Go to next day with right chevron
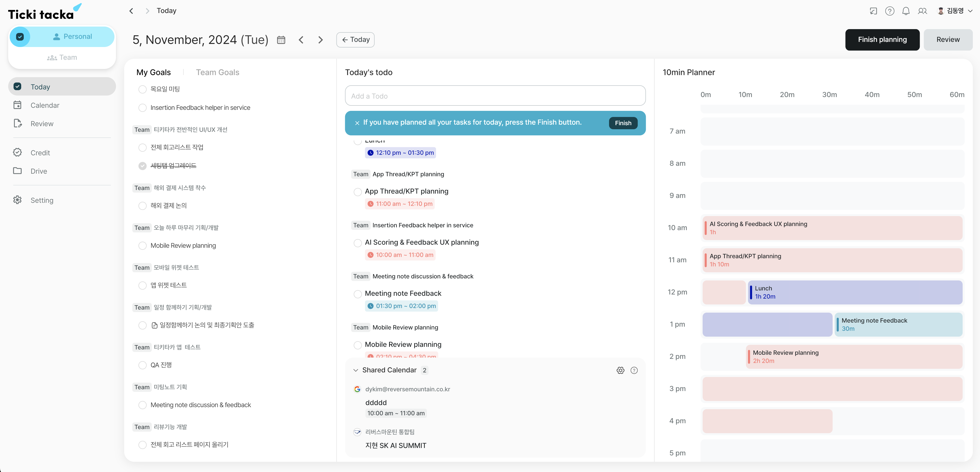 click(320, 40)
